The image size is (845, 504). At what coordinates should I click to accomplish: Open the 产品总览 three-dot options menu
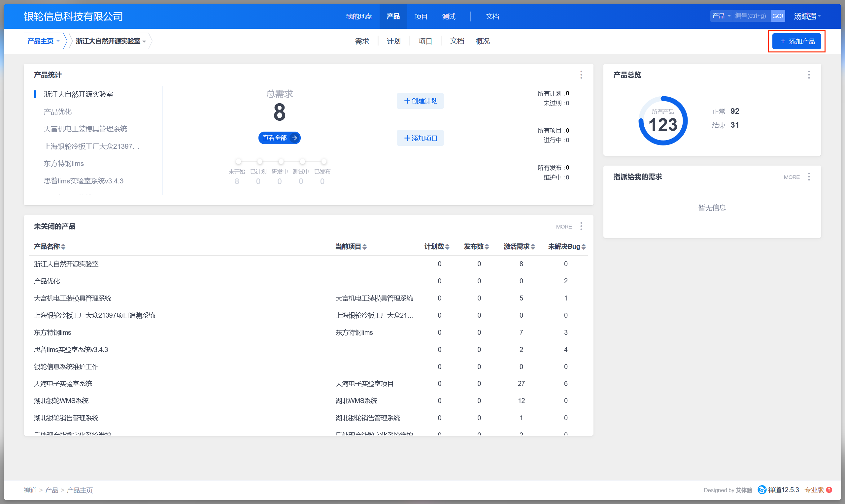[809, 75]
